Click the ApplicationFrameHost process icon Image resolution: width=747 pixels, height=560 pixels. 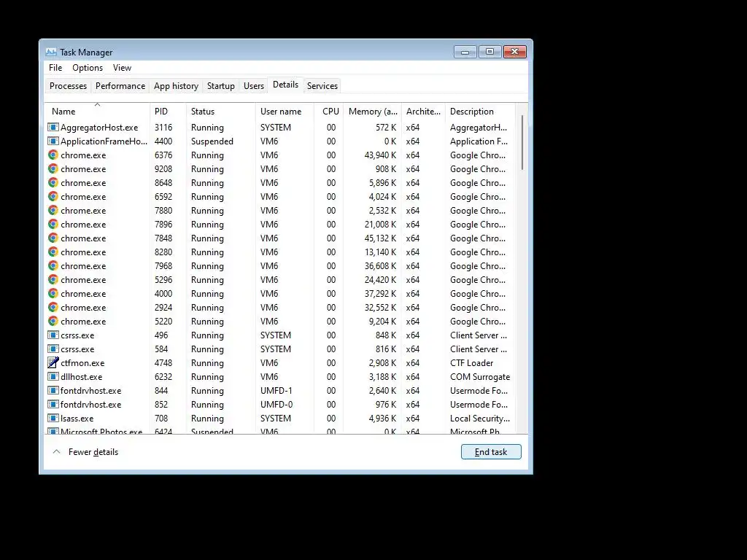tap(53, 141)
